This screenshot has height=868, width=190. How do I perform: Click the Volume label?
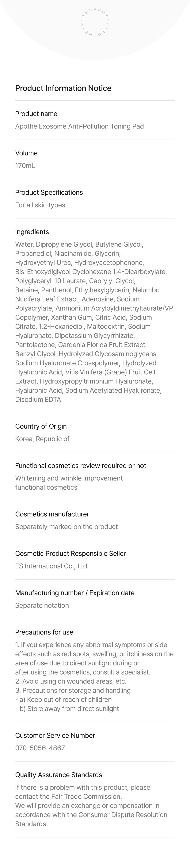click(x=26, y=153)
